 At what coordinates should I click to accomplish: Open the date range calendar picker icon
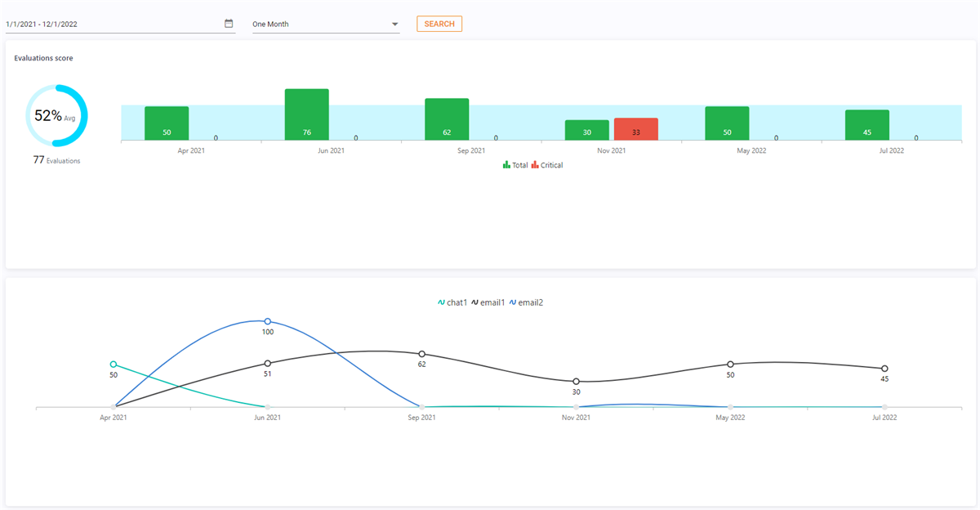228,23
